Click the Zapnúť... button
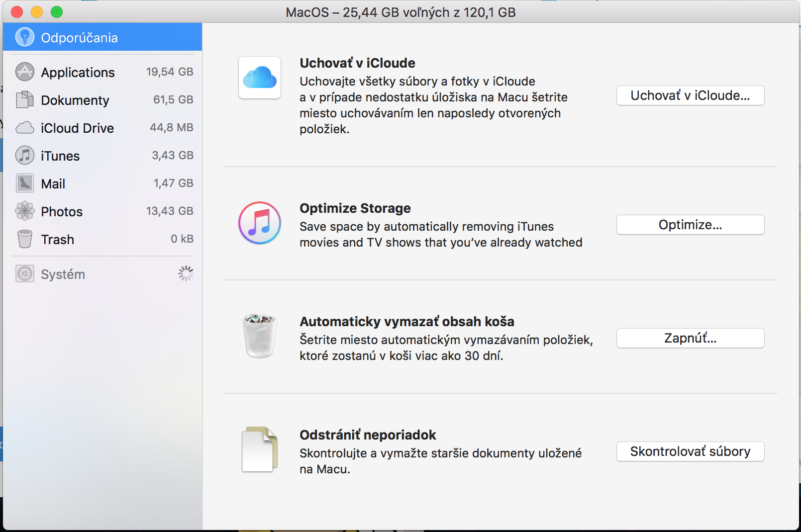Screen dimensions: 801x532 pos(690,338)
